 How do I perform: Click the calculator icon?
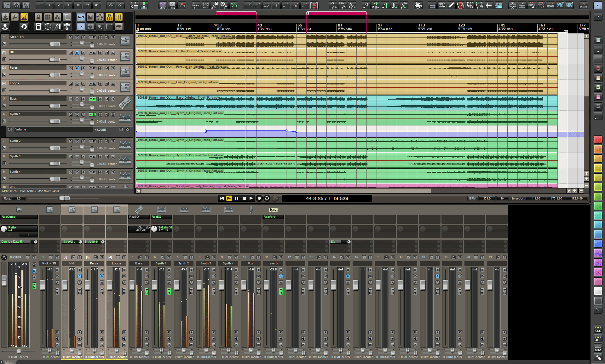click(x=38, y=27)
